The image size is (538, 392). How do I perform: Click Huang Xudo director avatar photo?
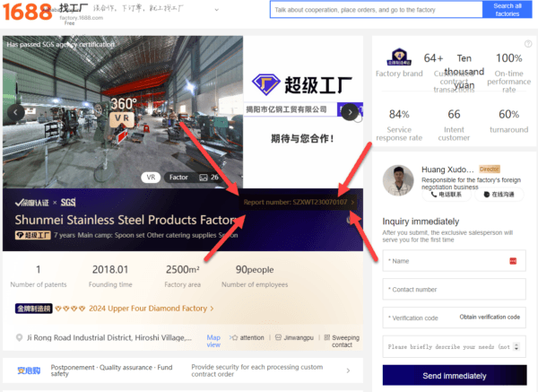[398, 180]
